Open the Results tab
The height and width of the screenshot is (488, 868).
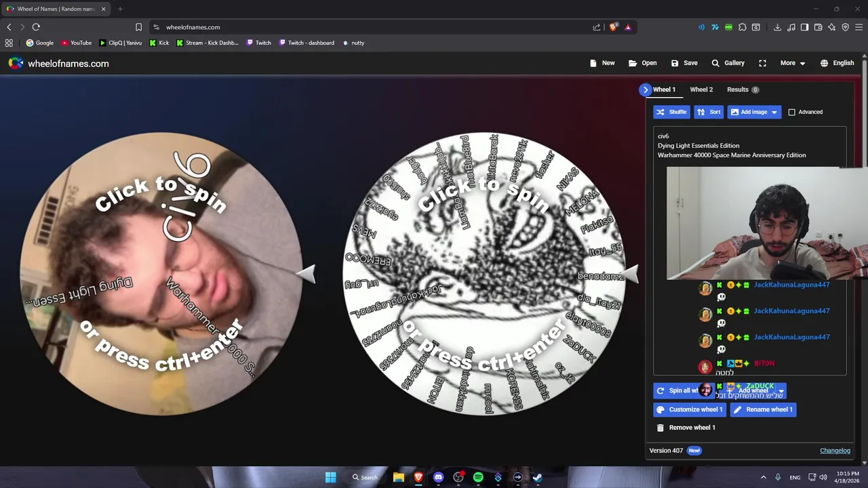click(743, 89)
